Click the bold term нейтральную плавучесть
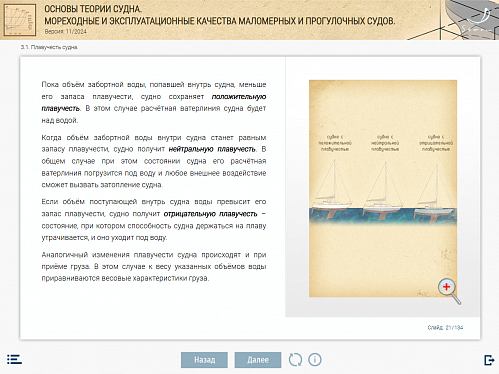The width and height of the screenshot is (499, 374). pos(212,149)
